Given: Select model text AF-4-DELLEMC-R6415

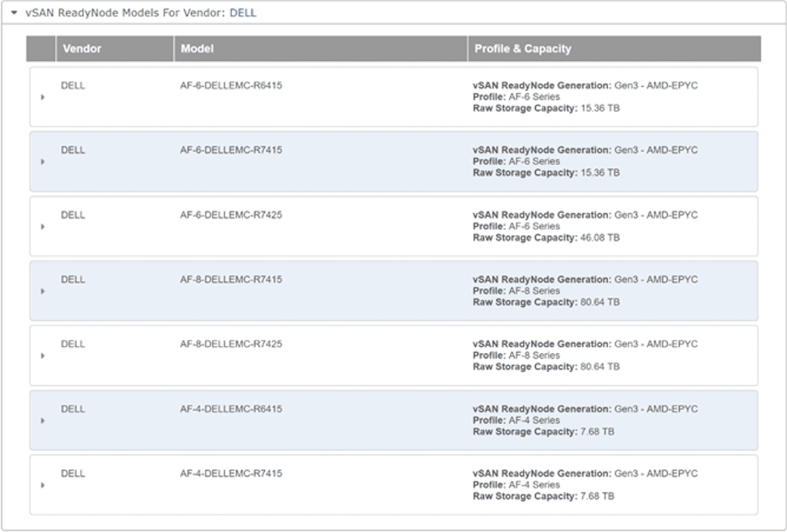Looking at the screenshot, I should (231, 409).
